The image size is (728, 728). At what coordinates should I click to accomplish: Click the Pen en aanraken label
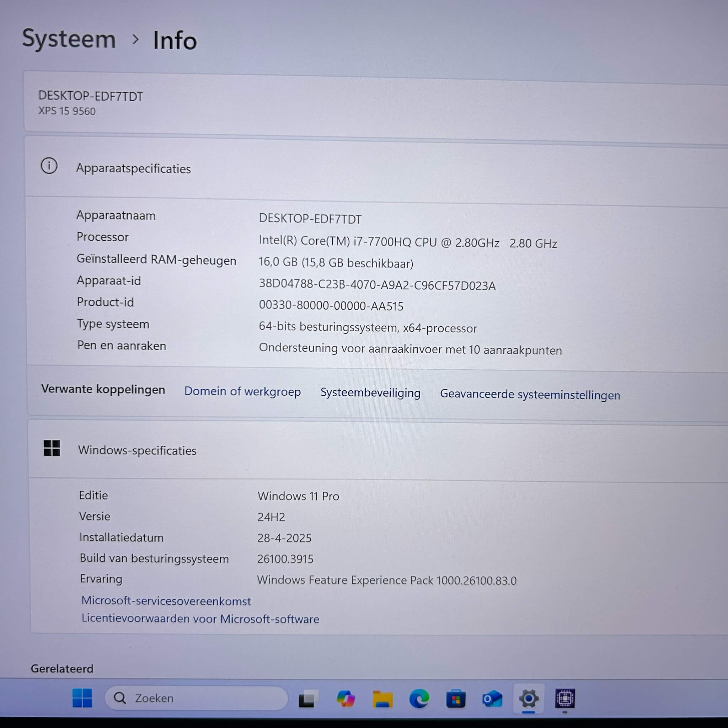122,346
